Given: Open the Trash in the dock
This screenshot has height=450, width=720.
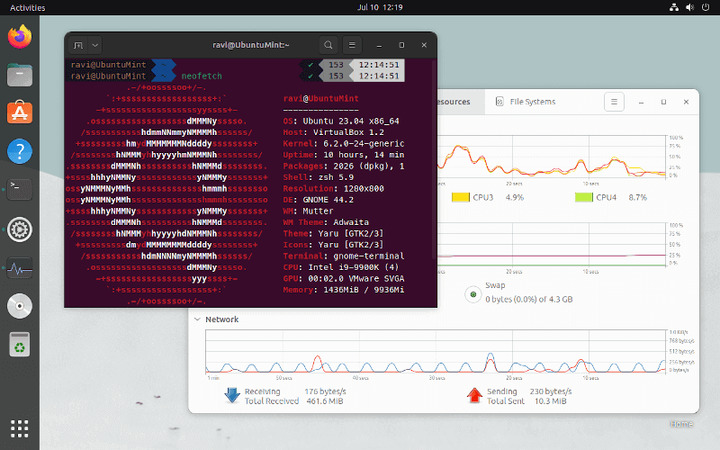Looking at the screenshot, I should pos(20,345).
